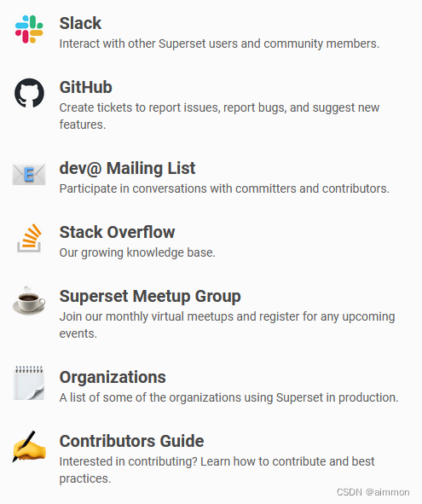Click the mailing list envelope icon
This screenshot has width=422, height=504.
coord(29,174)
